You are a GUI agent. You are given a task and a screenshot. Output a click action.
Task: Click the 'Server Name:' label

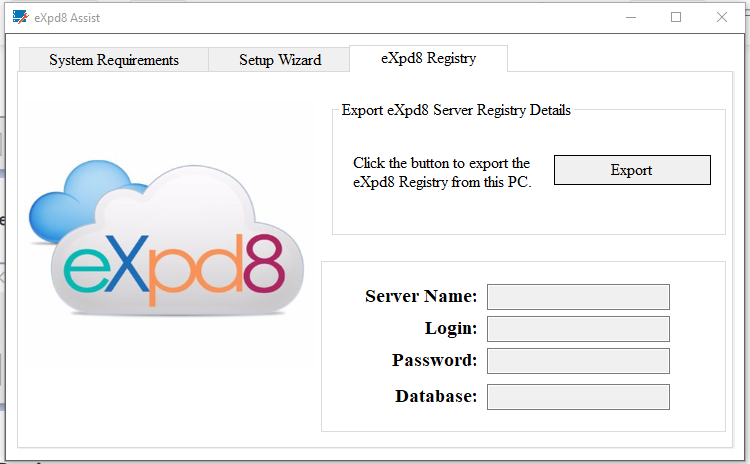tap(421, 296)
